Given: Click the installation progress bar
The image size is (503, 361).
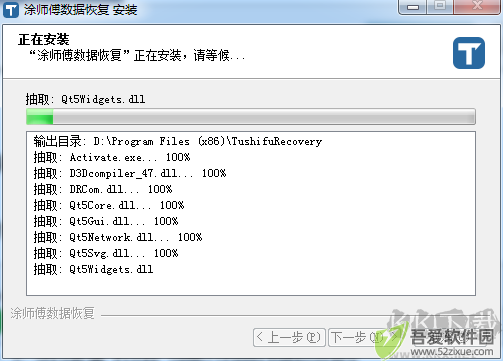Looking at the screenshot, I should 251,117.
